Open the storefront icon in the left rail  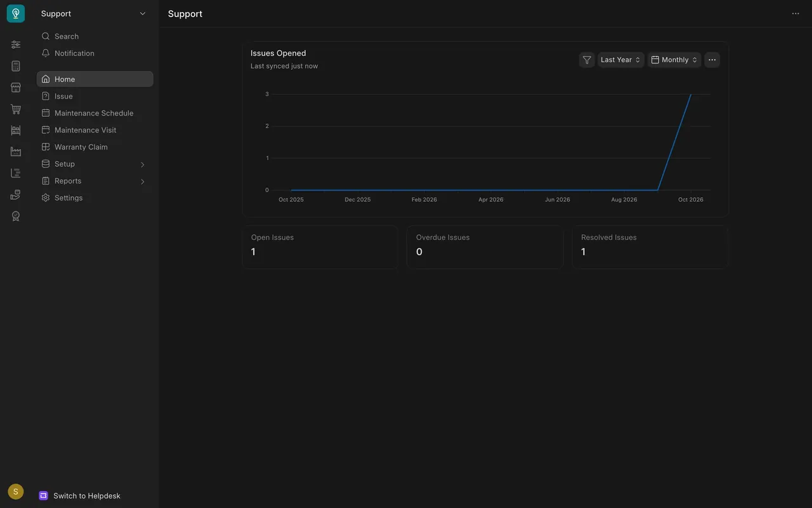point(16,88)
